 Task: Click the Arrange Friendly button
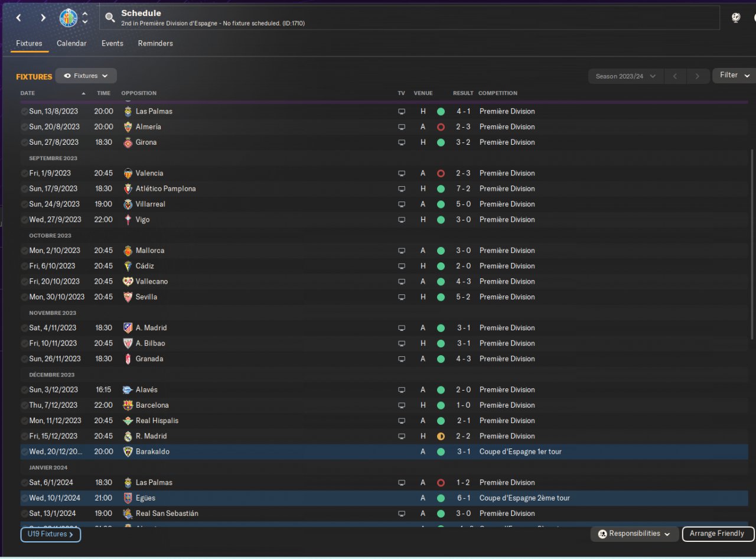(x=718, y=534)
